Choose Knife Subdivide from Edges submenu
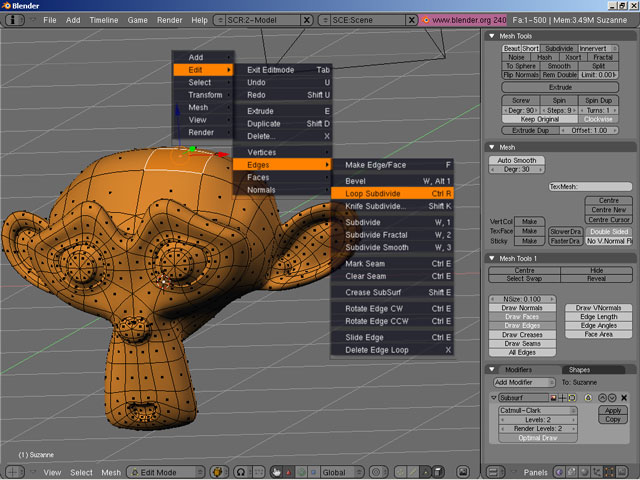 pyautogui.click(x=392, y=206)
